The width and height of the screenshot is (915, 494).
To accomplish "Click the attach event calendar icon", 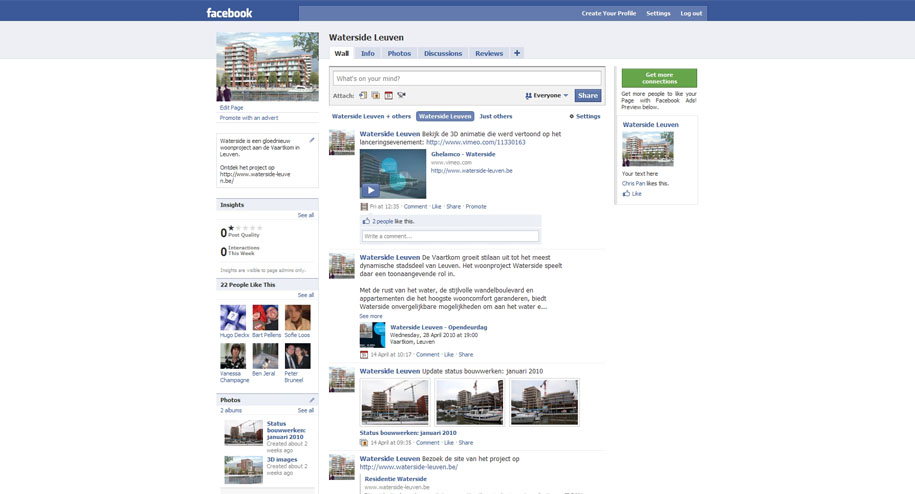I will pos(389,95).
